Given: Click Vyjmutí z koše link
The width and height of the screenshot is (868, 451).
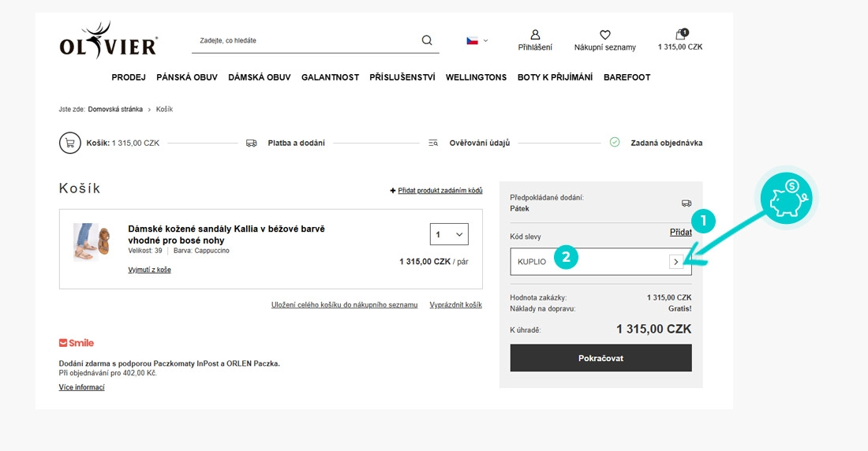Looking at the screenshot, I should coord(149,270).
